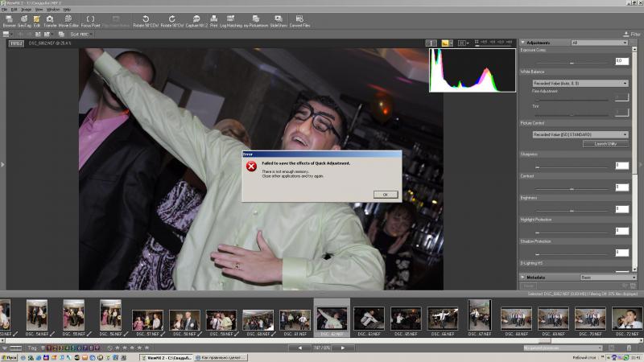644x362 pixels.
Task: Open the view mode dropdown
Action: [x=7, y=35]
